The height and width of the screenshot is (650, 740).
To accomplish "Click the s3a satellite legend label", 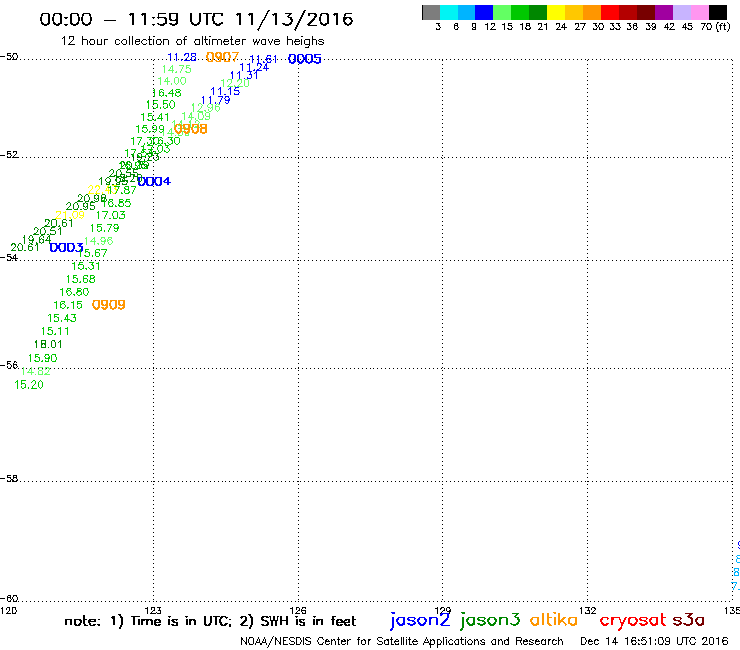I will point(688,620).
